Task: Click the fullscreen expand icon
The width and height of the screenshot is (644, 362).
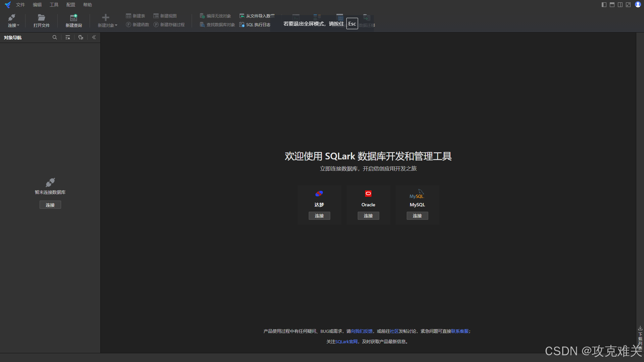Action: [x=628, y=5]
